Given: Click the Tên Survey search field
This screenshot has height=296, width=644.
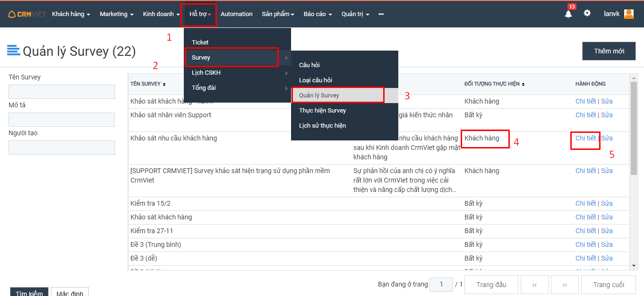Looking at the screenshot, I should [x=61, y=92].
